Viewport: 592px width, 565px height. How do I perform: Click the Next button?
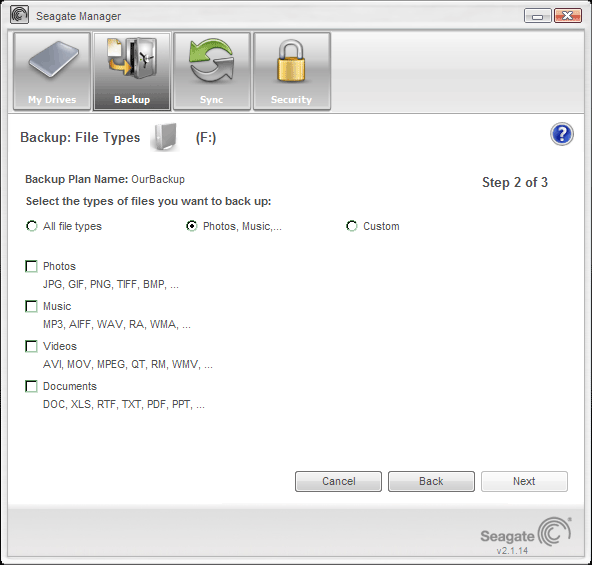[x=524, y=481]
